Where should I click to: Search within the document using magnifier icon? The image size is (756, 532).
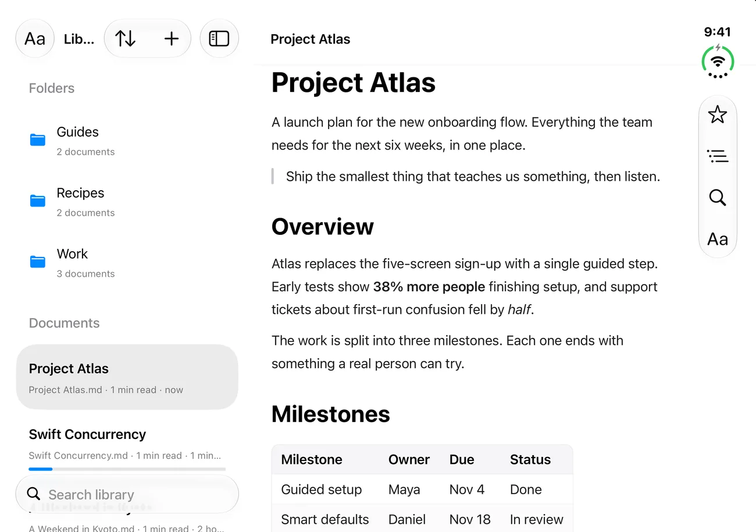(x=718, y=198)
